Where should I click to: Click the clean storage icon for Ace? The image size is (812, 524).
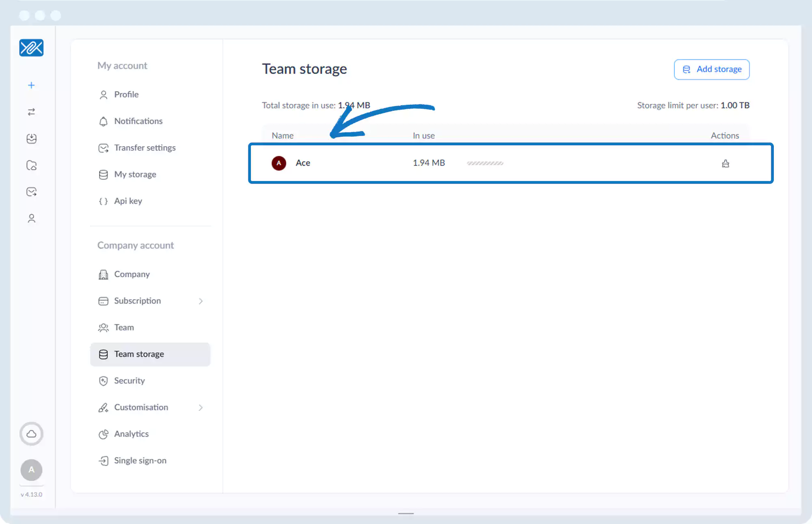click(x=726, y=164)
